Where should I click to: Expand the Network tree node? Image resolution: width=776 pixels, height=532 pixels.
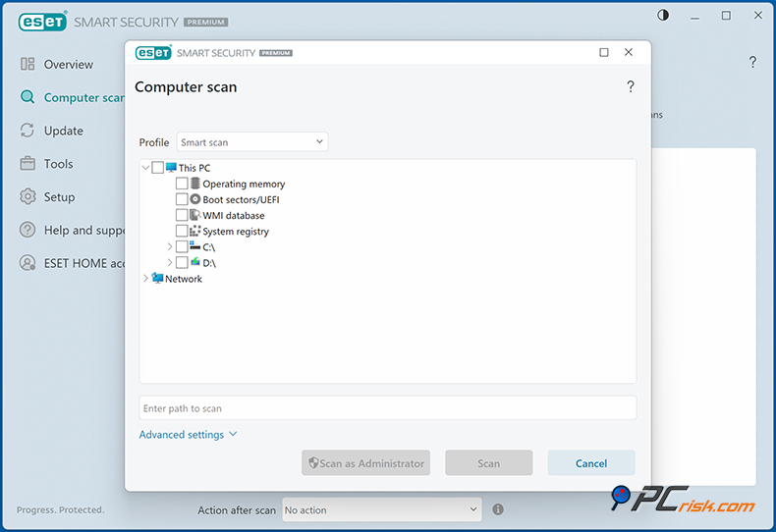(x=145, y=279)
